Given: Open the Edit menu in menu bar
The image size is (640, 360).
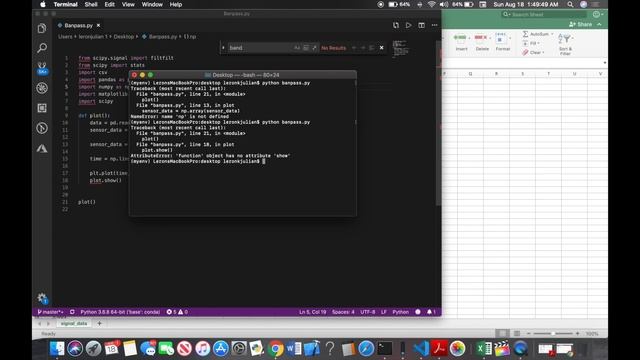Looking at the screenshot, I should [109, 4].
